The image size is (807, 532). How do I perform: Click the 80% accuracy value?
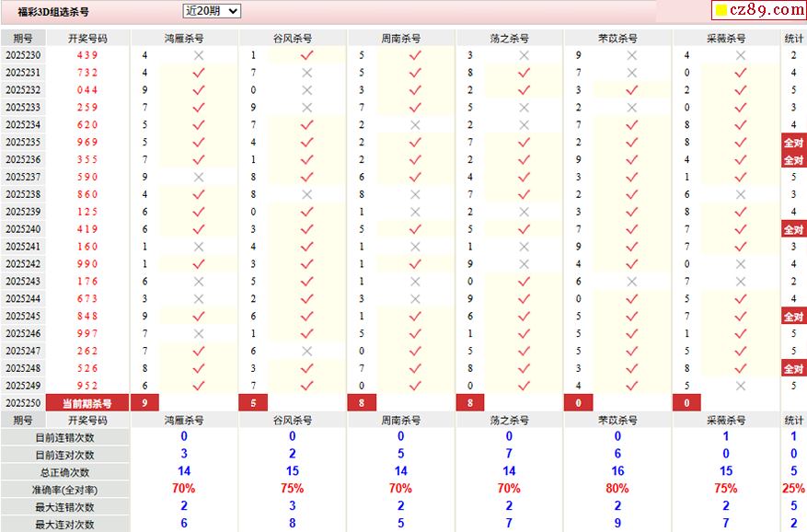tap(617, 488)
